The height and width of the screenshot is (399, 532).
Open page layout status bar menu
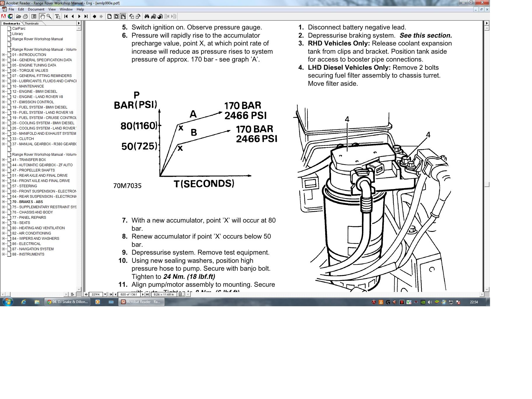(181, 295)
